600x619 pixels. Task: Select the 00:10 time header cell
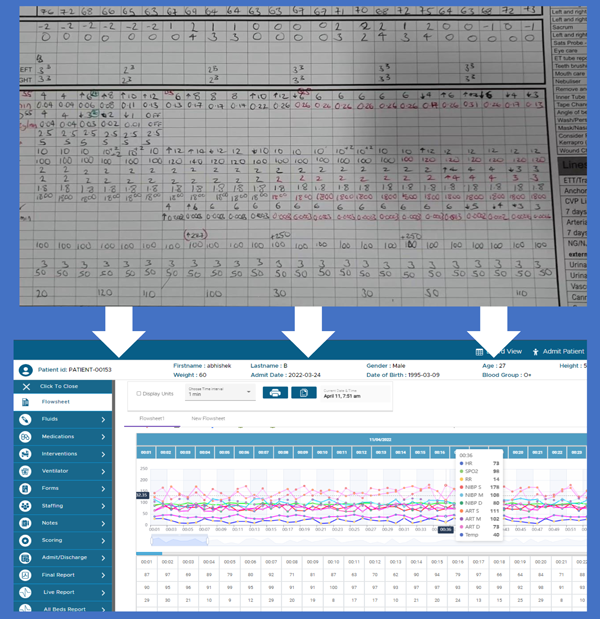point(322,452)
